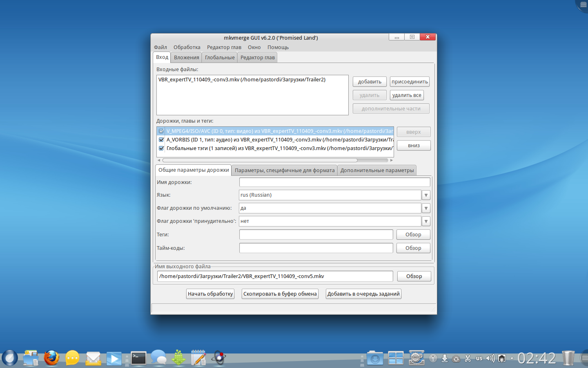
Task: Open the Обработка menu
Action: [x=187, y=47]
